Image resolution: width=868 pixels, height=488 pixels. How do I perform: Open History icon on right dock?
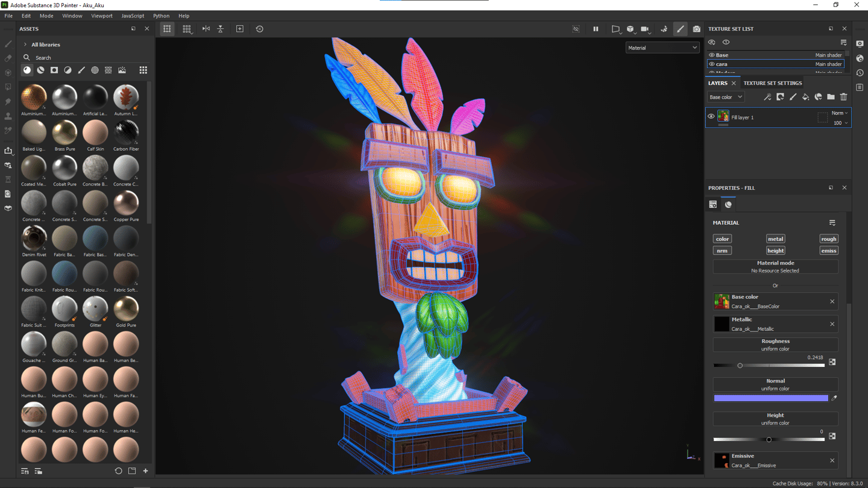[x=860, y=73]
